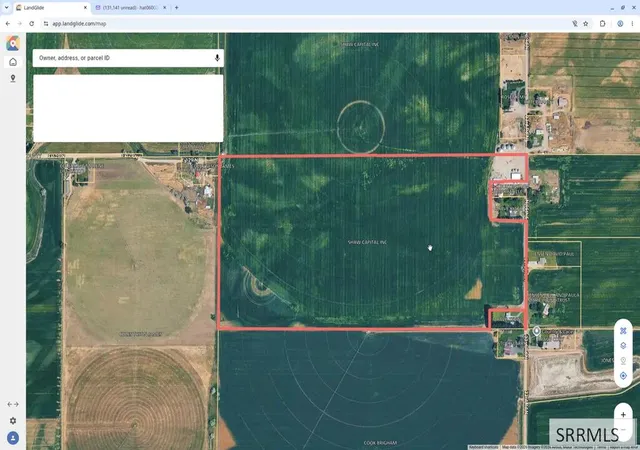The width and height of the screenshot is (640, 450).
Task: Open a new browser tab with plus
Action: (177, 7)
